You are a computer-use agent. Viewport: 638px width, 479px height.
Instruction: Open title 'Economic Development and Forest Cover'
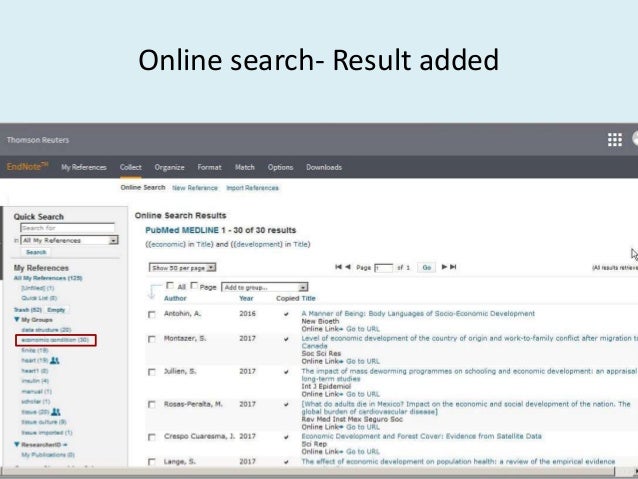(x=422, y=436)
